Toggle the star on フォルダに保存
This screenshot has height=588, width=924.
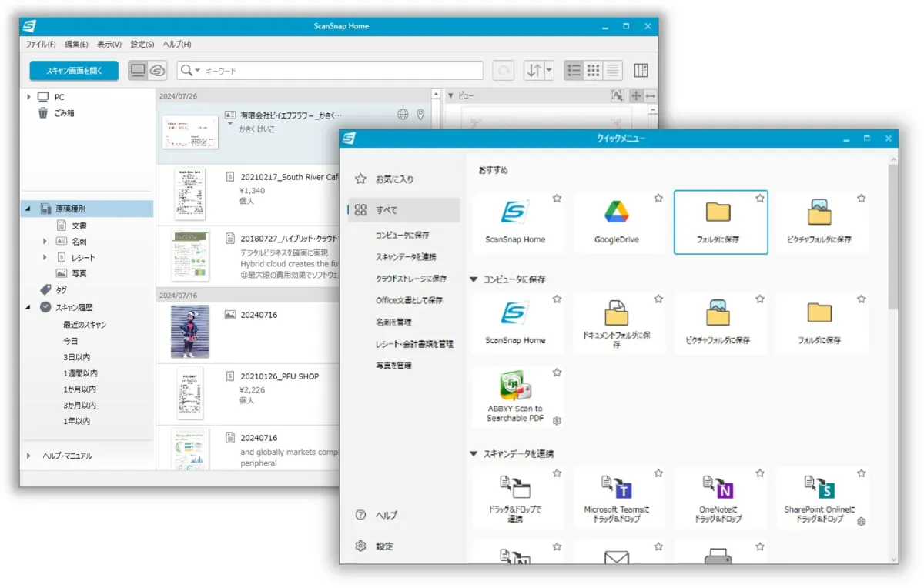coord(759,198)
